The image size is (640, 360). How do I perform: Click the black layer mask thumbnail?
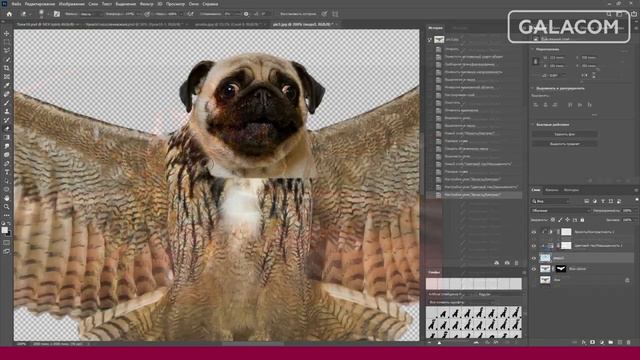(561, 269)
